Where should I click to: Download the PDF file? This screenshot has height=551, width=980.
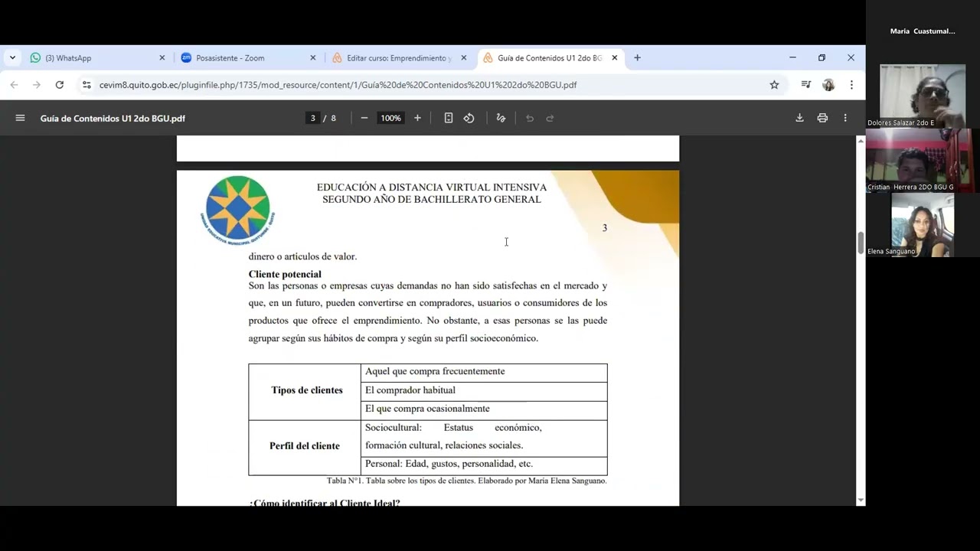799,118
